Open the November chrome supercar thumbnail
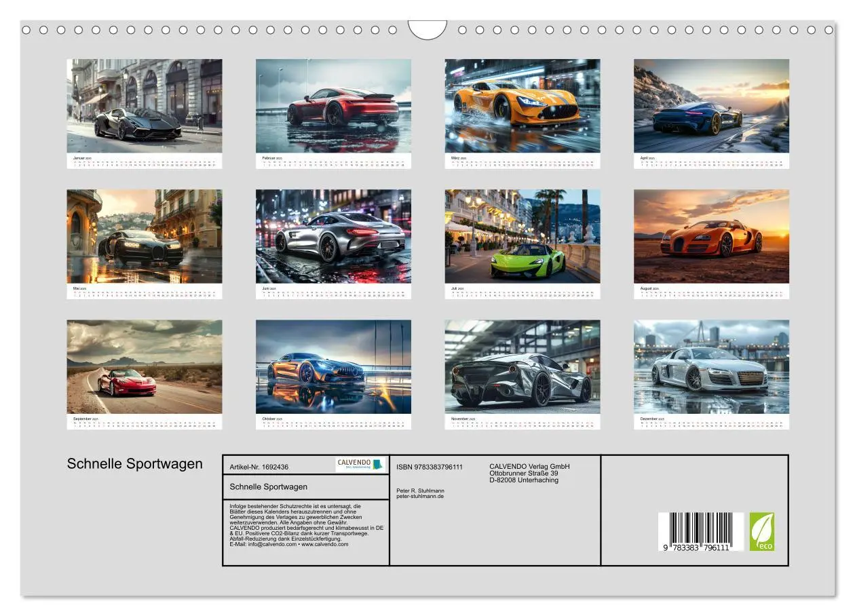 (x=522, y=367)
